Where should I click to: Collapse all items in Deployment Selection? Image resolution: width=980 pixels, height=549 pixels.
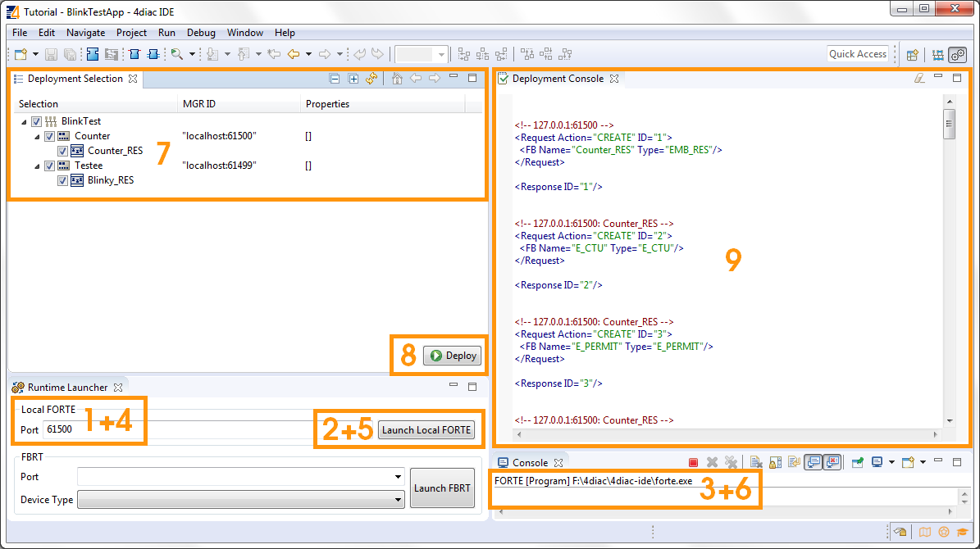(x=335, y=79)
